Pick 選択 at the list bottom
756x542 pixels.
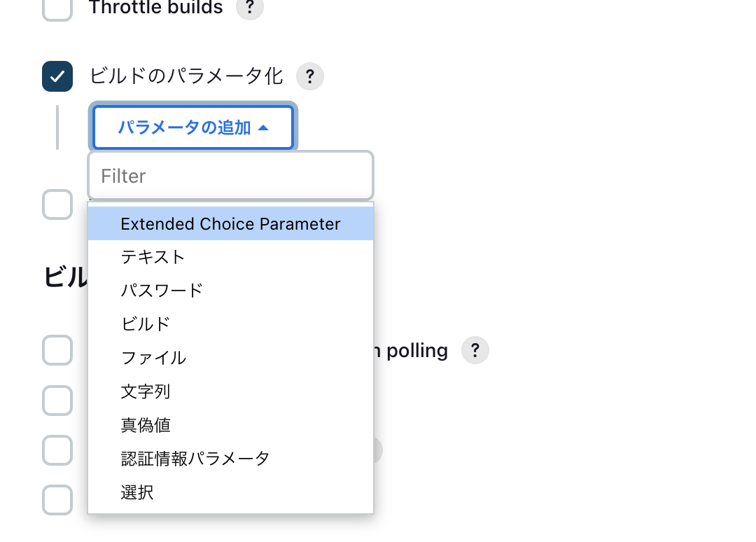[x=231, y=492]
